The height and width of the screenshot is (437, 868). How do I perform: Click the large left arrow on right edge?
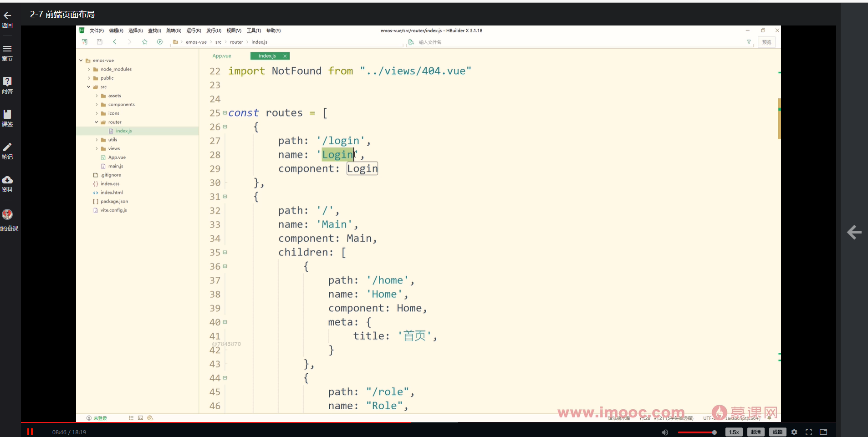[854, 232]
